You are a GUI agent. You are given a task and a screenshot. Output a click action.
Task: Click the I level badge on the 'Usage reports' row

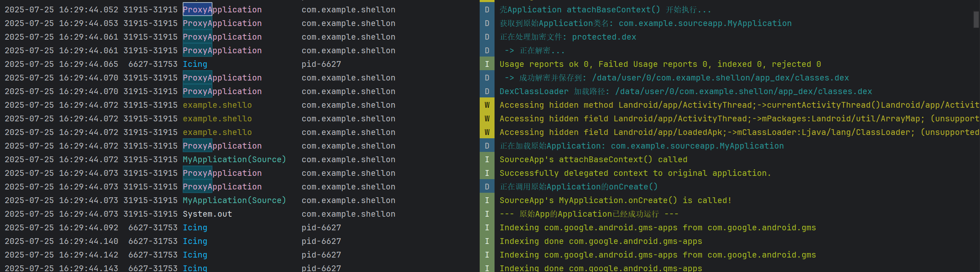(487, 64)
